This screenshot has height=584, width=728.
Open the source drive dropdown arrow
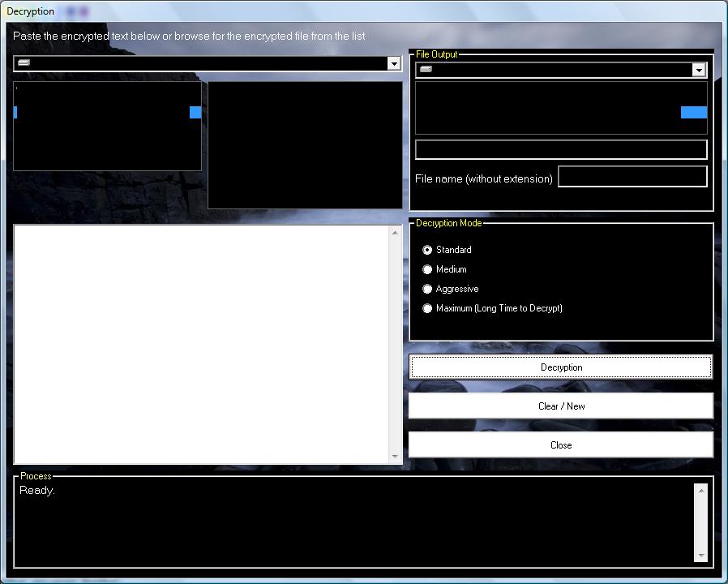(394, 63)
